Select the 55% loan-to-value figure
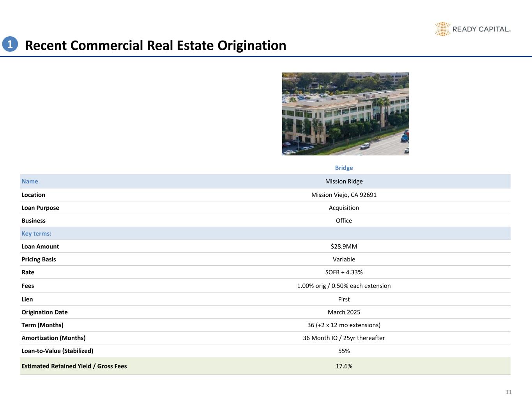This screenshot has height=411, width=532. click(344, 351)
